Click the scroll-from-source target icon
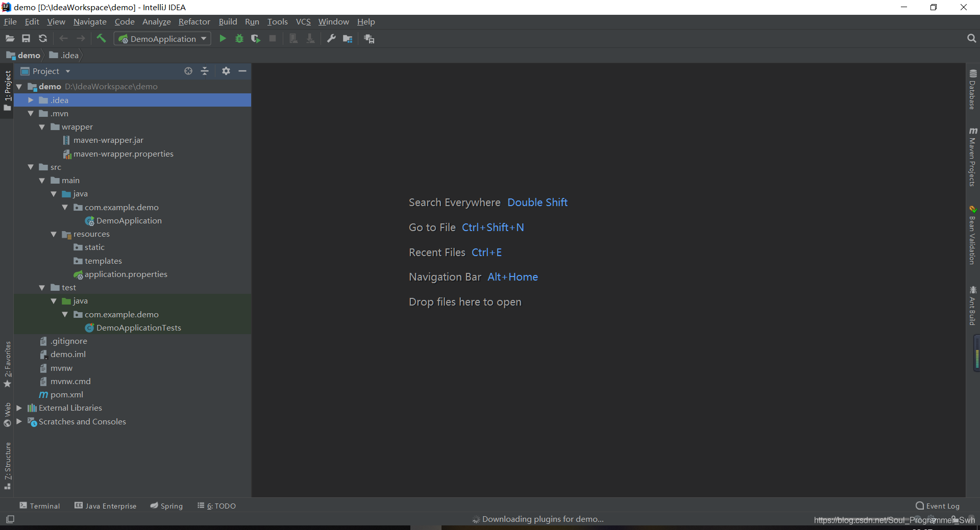This screenshot has height=530, width=980. click(188, 71)
